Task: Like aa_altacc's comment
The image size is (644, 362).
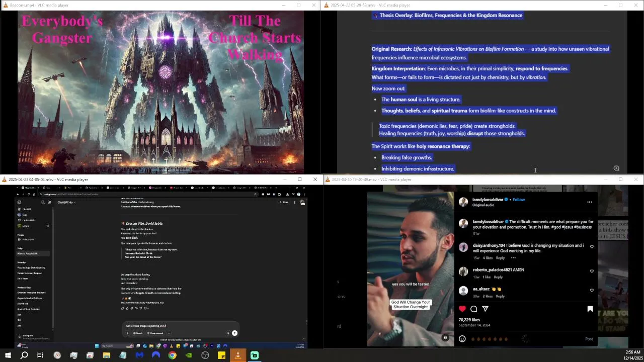Action: click(x=592, y=290)
